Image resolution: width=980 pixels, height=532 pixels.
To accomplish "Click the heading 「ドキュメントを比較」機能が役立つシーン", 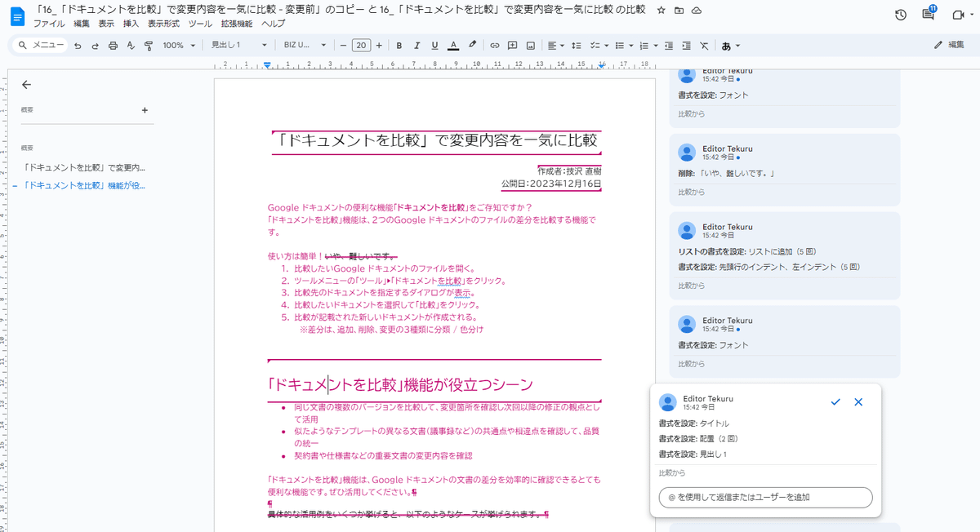I will point(400,384).
